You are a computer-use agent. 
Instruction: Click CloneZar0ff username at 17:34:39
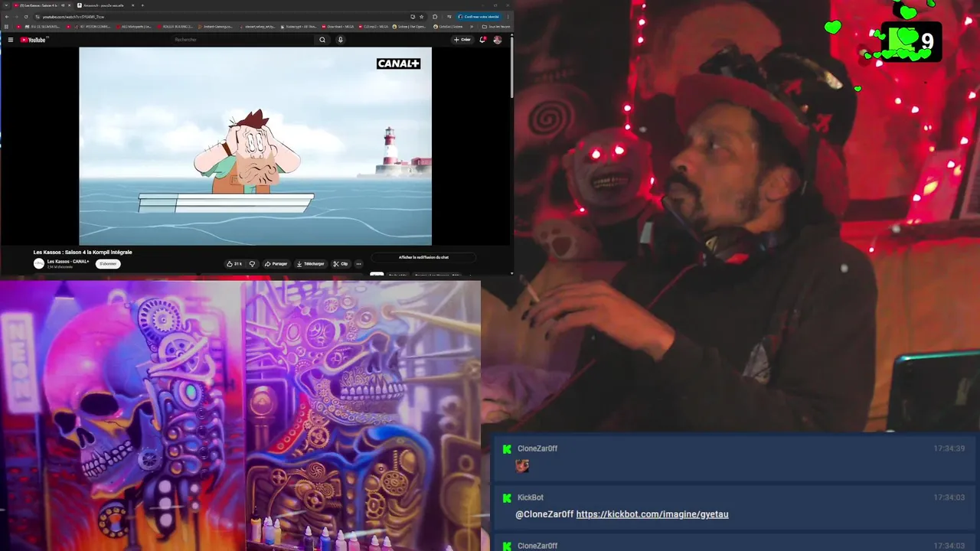537,448
